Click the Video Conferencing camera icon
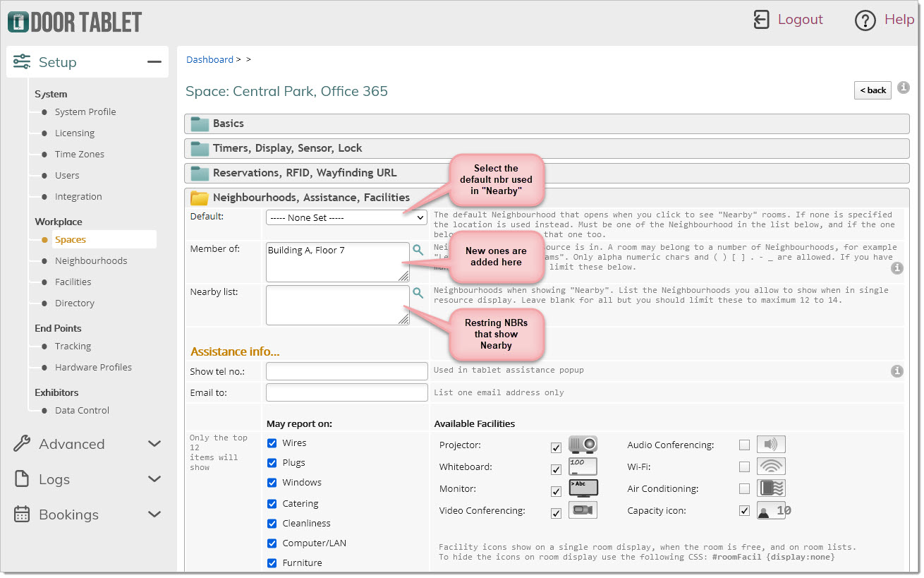The image size is (924, 578). coord(583,510)
